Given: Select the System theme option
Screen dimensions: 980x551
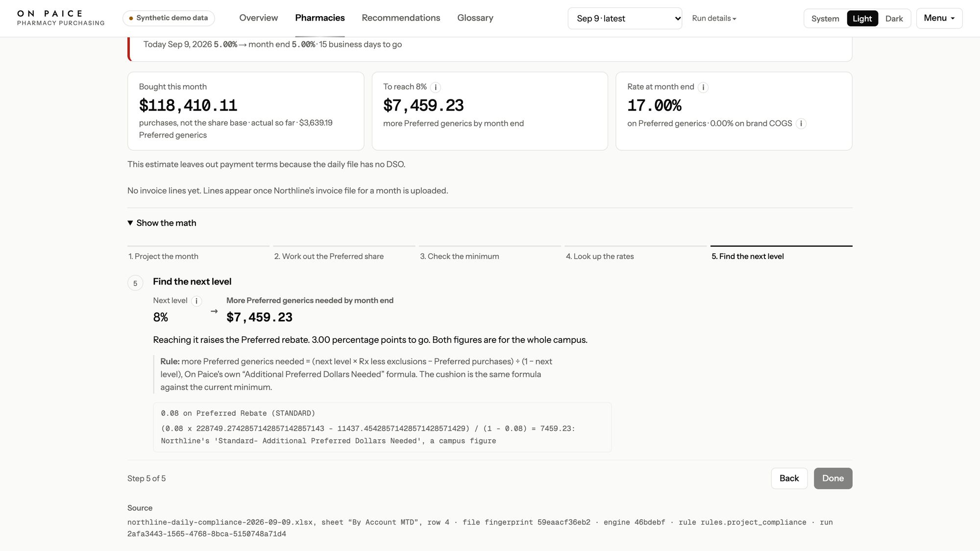Looking at the screenshot, I should [x=825, y=19].
